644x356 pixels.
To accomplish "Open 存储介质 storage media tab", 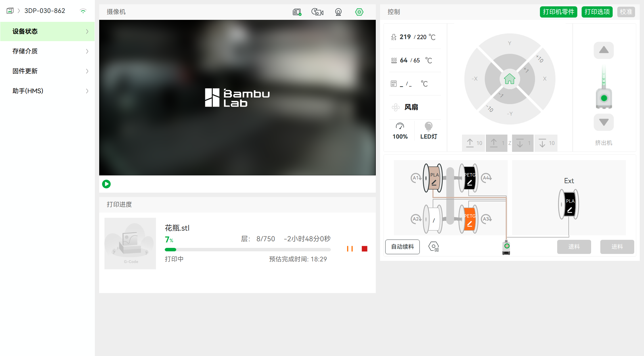I will (x=47, y=51).
